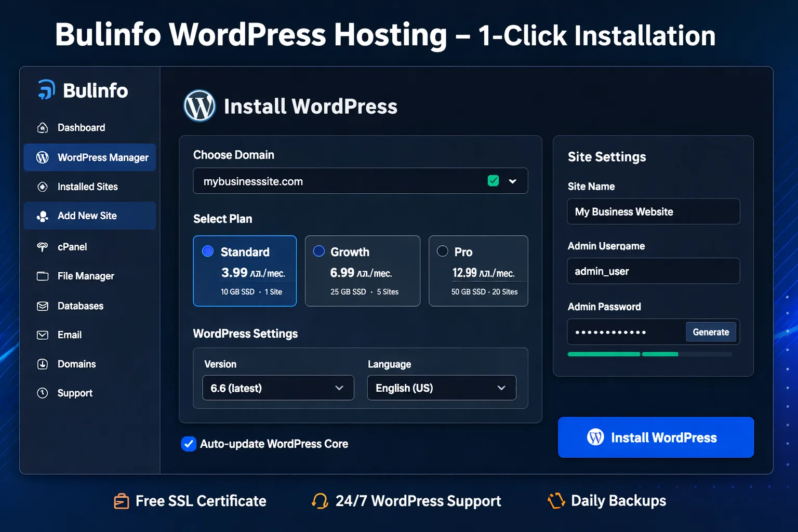798x532 pixels.
Task: Go to Installed Sites
Action: (89, 187)
